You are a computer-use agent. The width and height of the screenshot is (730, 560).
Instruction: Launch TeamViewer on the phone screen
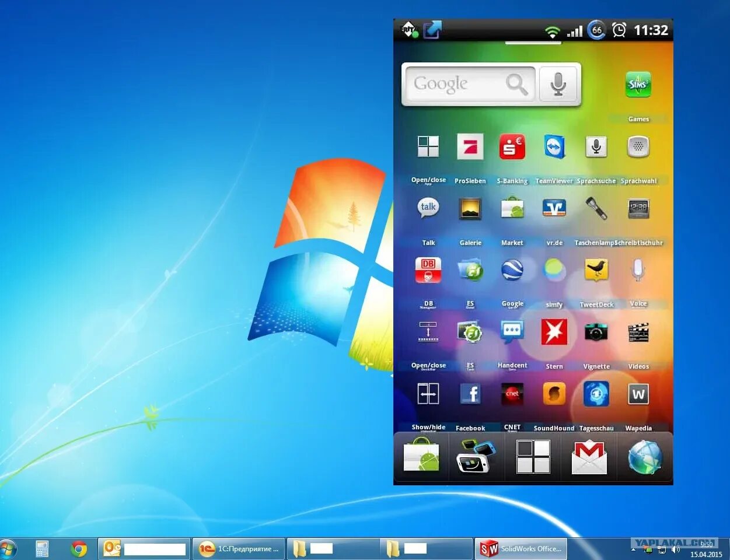click(554, 147)
